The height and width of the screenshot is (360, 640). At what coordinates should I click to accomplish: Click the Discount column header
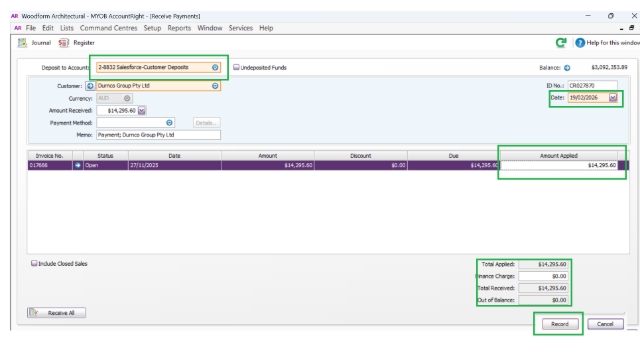361,156
